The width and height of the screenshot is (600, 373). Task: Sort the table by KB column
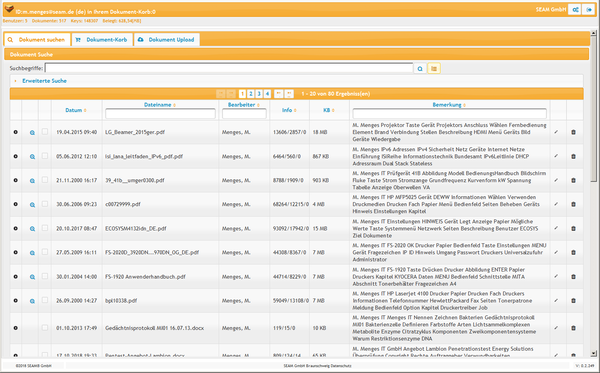pyautogui.click(x=328, y=110)
